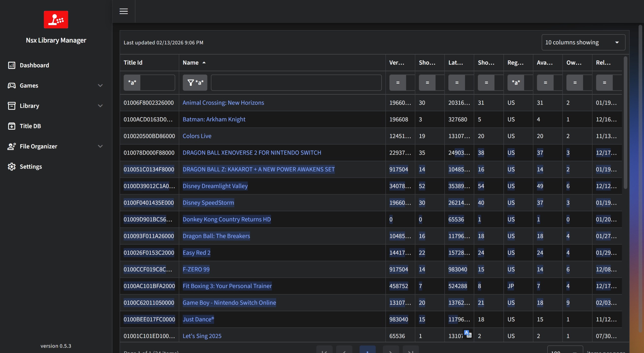This screenshot has height=353, width=644.
Task: Click Last updated timestamp text
Action: point(163,43)
